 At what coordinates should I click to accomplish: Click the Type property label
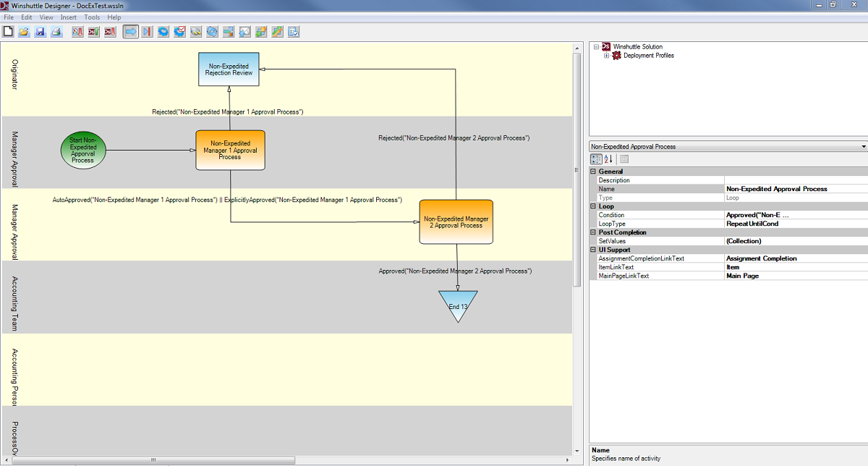click(x=605, y=198)
